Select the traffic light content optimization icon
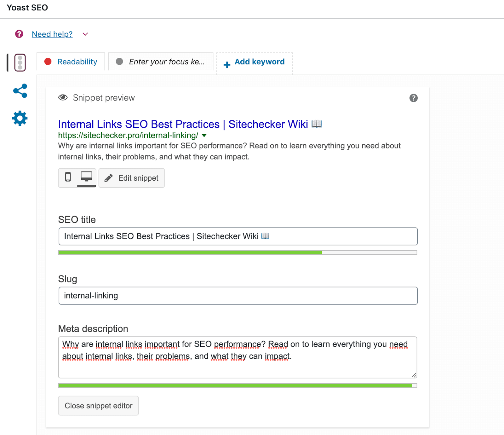The image size is (504, 435). (x=20, y=62)
